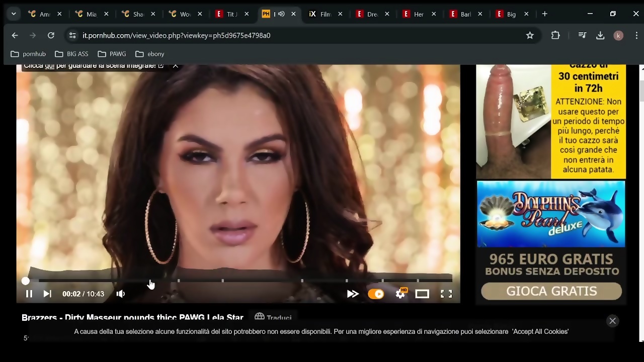The height and width of the screenshot is (362, 644).
Task: Click the 'Accept All Cookies' link
Action: click(540, 332)
